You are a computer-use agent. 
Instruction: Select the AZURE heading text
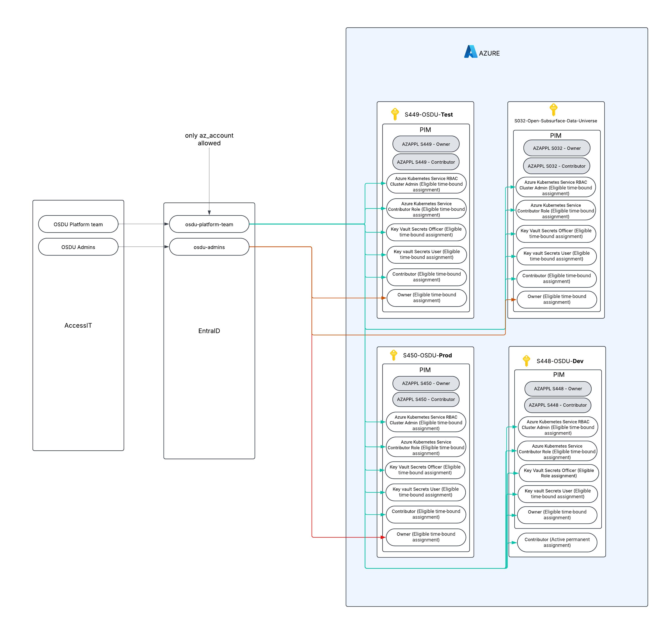click(490, 53)
